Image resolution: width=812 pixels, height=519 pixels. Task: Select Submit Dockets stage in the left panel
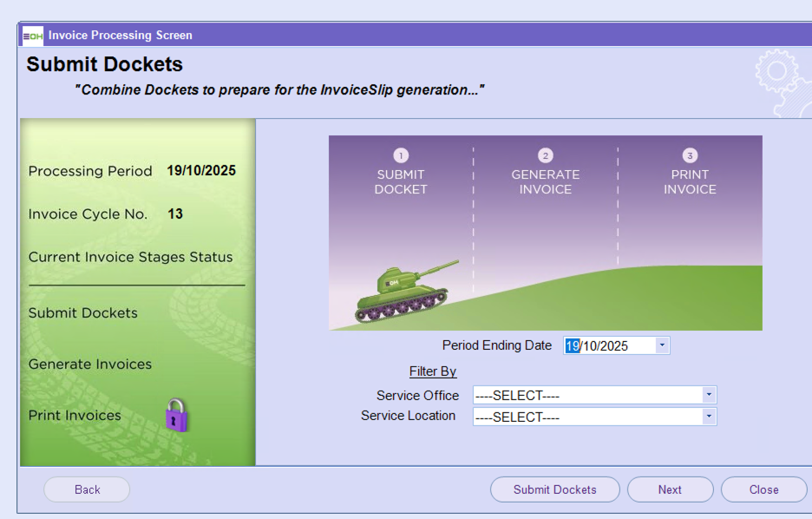(83, 313)
